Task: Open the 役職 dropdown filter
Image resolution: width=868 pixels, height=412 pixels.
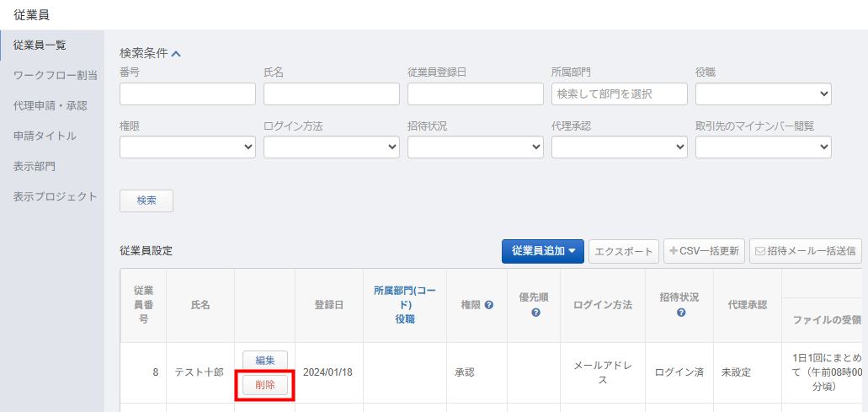Action: pos(763,94)
